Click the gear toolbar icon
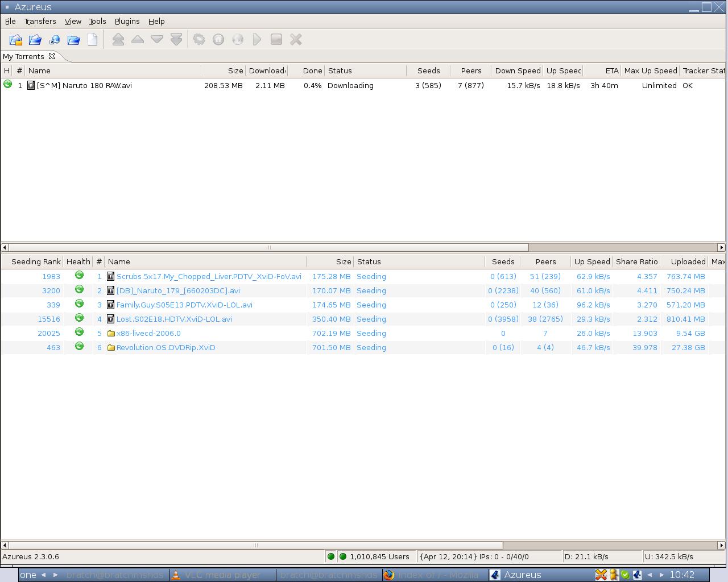728x582 pixels. pos(199,39)
